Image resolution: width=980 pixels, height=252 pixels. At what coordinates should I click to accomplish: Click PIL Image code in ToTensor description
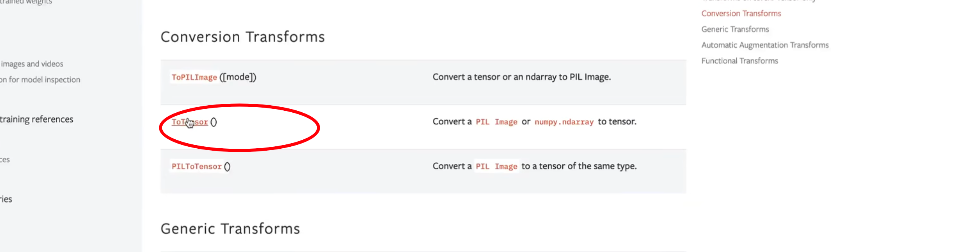(496, 122)
